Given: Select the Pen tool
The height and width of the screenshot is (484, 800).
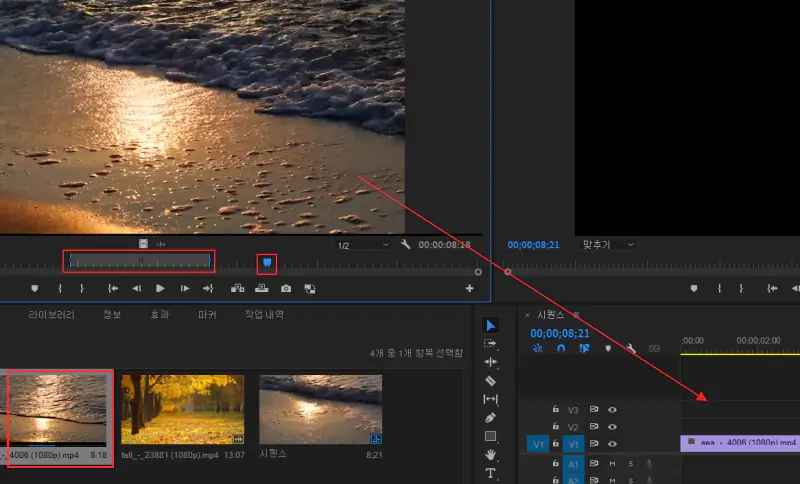Looking at the screenshot, I should tap(490, 417).
